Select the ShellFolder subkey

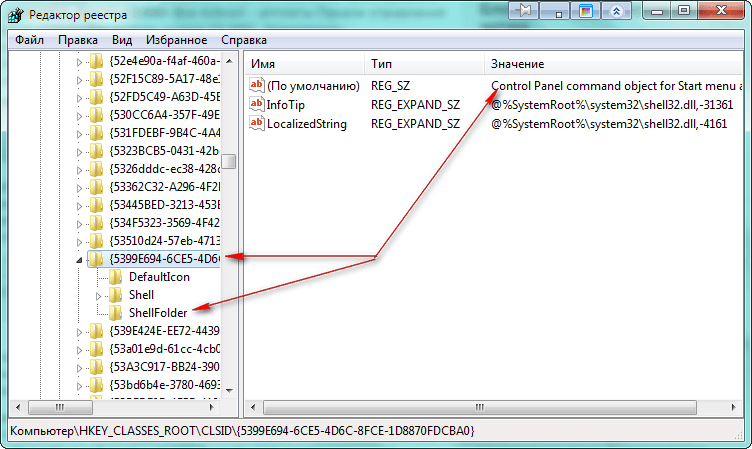click(x=158, y=313)
